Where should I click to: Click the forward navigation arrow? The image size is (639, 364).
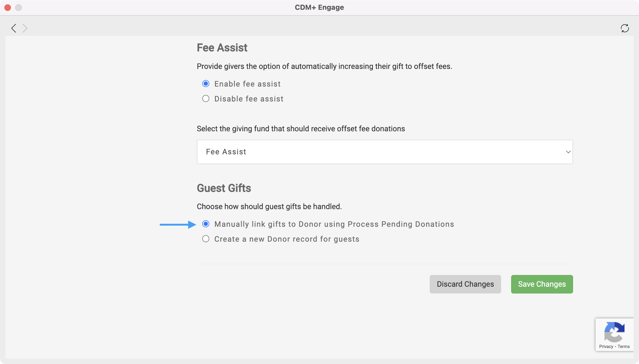25,28
